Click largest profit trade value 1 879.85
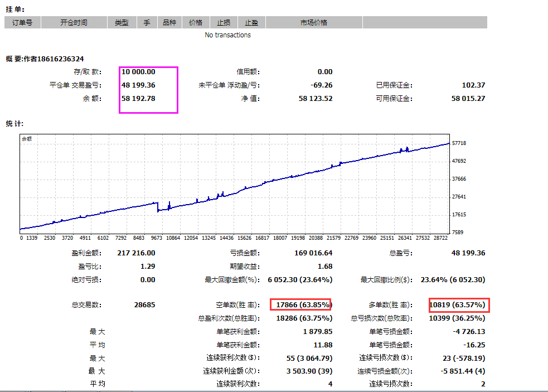 tap(318, 331)
